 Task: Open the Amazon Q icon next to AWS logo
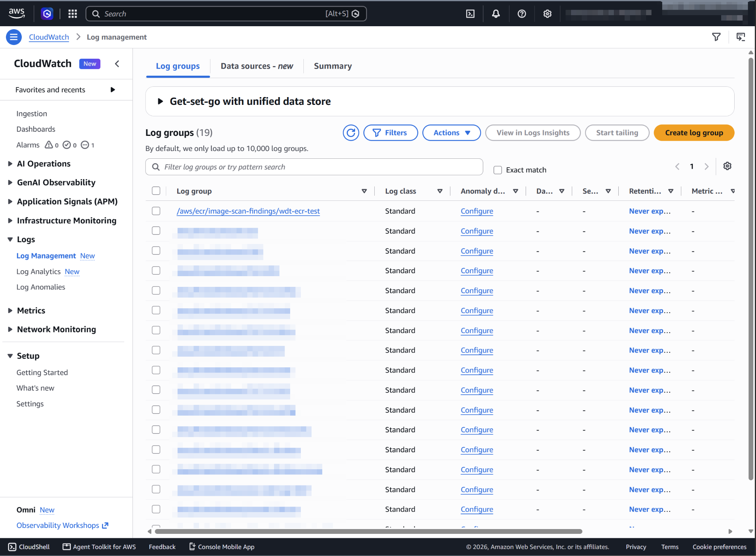point(47,14)
